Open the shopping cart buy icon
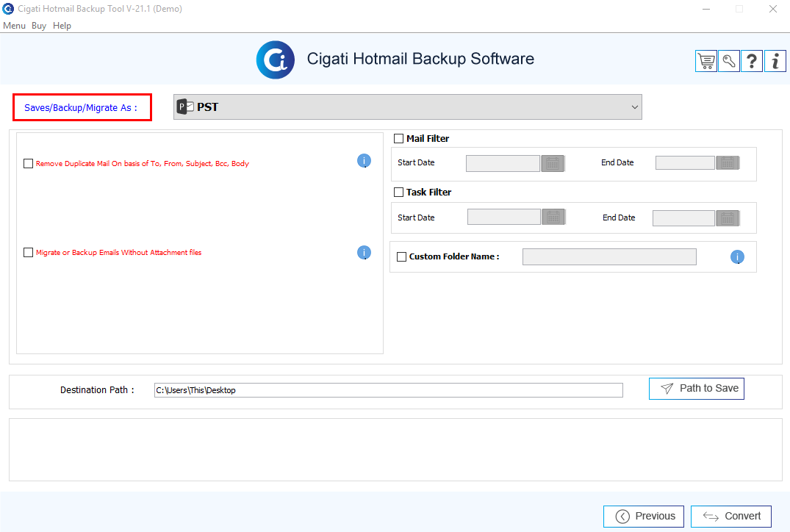 [706, 62]
